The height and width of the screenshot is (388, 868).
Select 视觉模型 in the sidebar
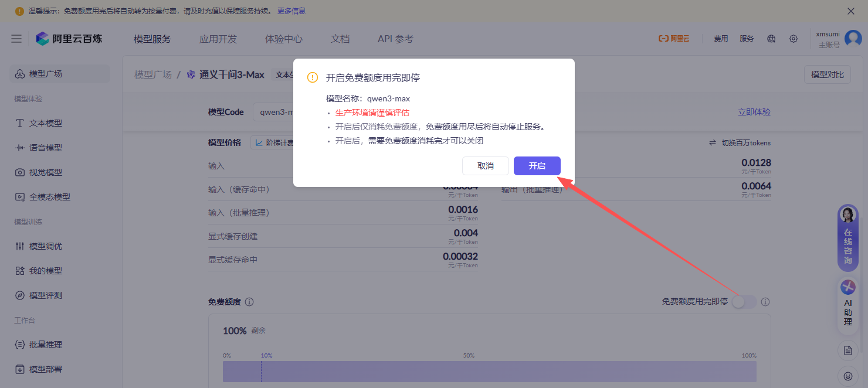pyautogui.click(x=46, y=172)
